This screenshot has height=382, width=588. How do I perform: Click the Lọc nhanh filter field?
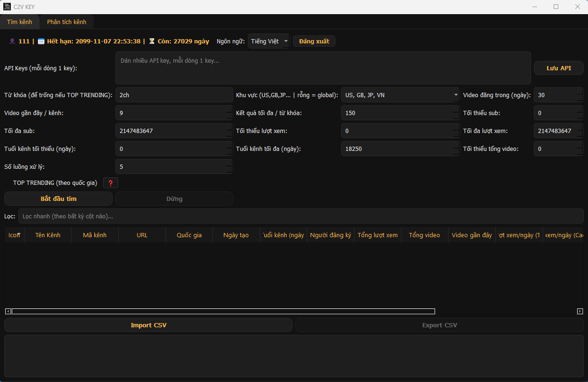pos(300,216)
